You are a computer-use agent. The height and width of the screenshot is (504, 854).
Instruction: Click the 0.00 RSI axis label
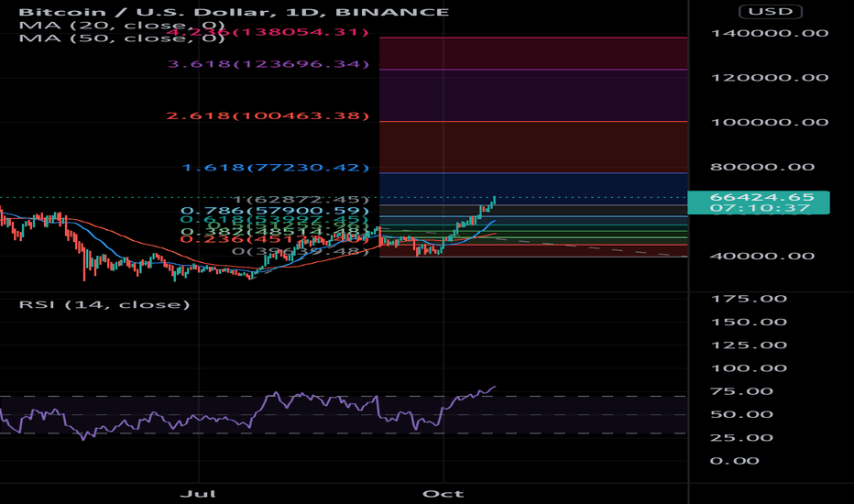click(734, 461)
